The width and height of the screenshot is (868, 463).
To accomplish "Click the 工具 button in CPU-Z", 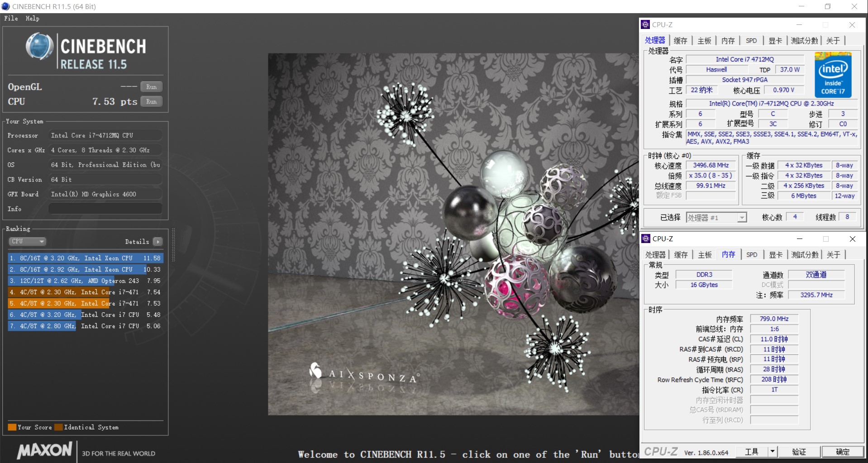I will 752,452.
